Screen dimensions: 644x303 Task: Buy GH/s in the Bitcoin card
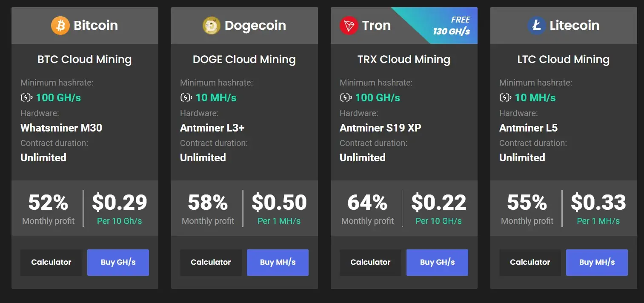click(118, 262)
